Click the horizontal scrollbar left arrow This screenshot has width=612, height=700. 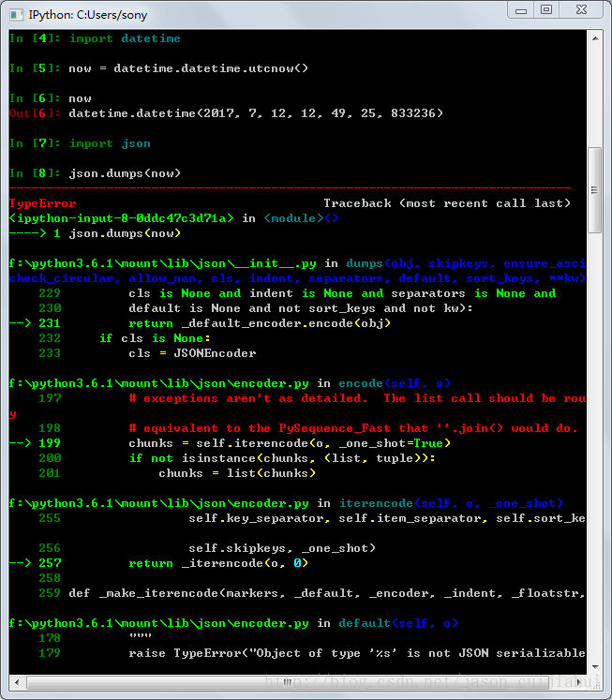click(x=17, y=682)
